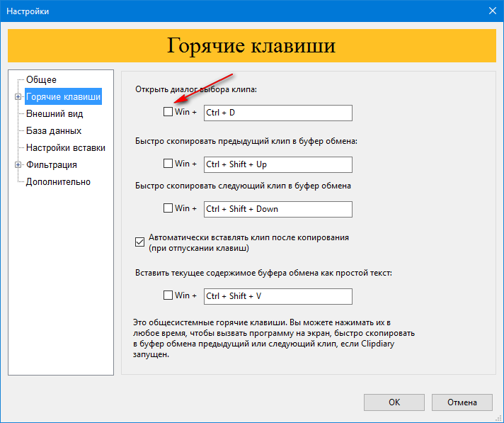
Task: Select Фильтрация in the settings tree
Action: [x=52, y=164]
